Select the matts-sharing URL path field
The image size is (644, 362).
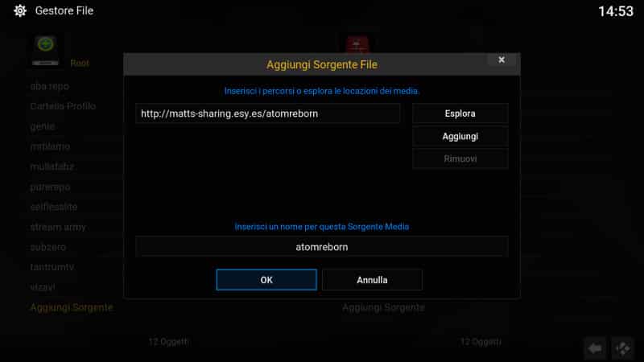click(x=268, y=113)
